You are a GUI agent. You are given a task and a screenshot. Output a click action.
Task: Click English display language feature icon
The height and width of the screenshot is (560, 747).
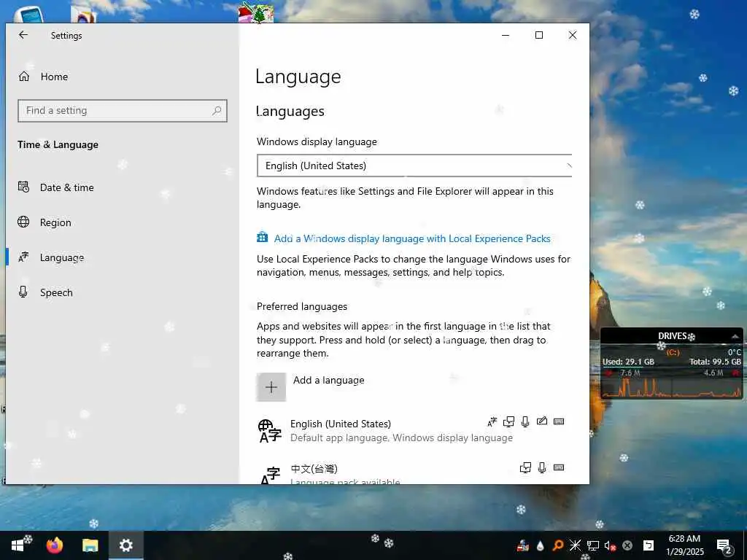coord(492,421)
